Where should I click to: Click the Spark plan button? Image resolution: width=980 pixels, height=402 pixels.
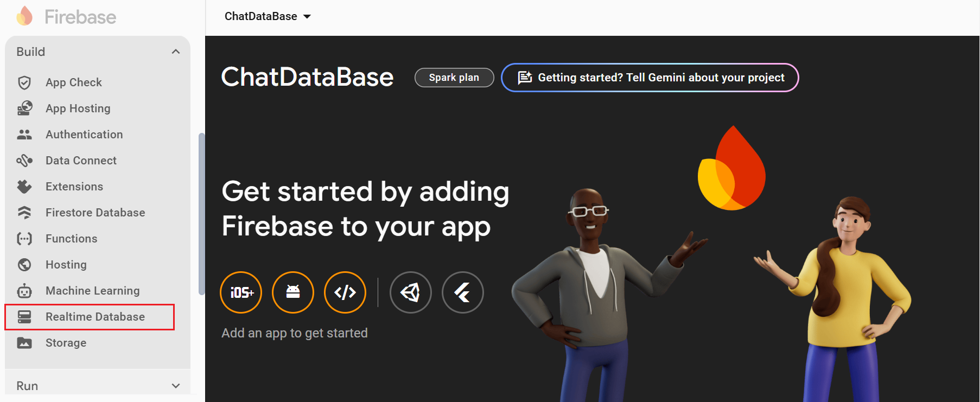click(454, 78)
